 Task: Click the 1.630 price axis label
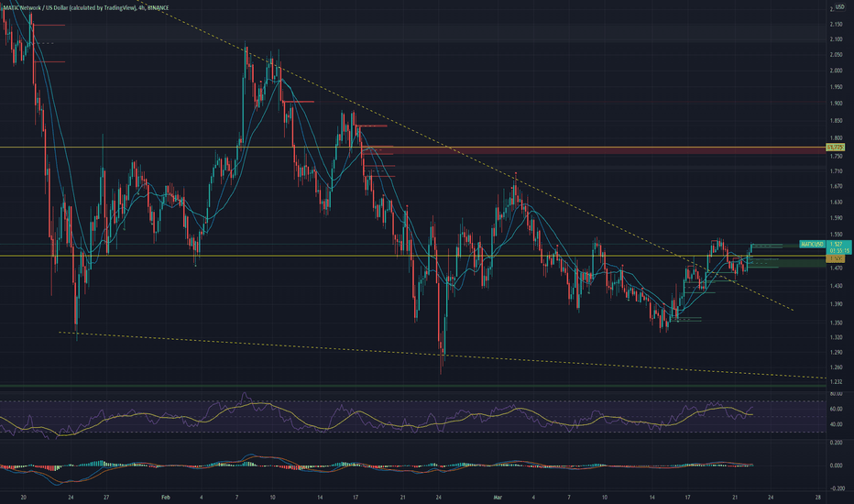pos(836,203)
